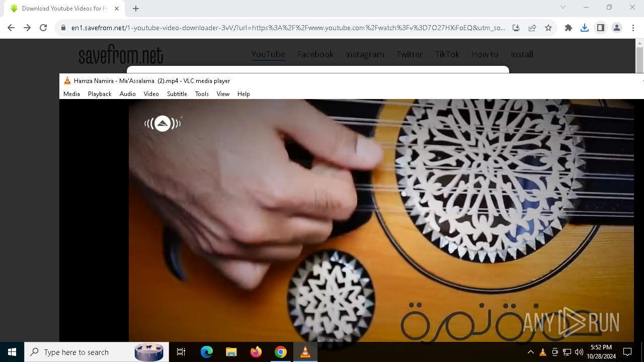Switch to VLC on taskbar
Screen dimensions: 644x362
coord(305,352)
